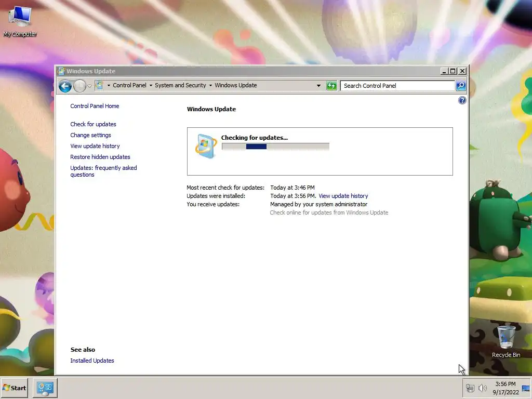Minimize the Windows Update window
This screenshot has height=399, width=532.
pos(444,71)
